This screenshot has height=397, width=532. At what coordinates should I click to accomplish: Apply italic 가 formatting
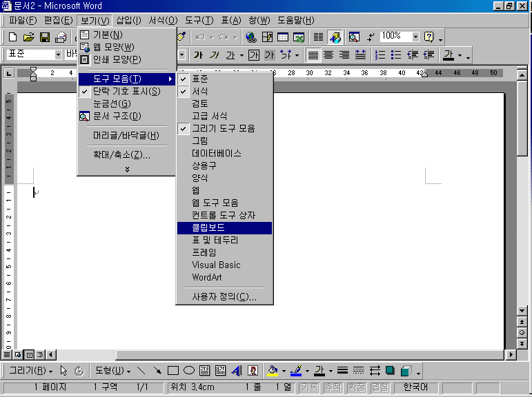click(214, 54)
